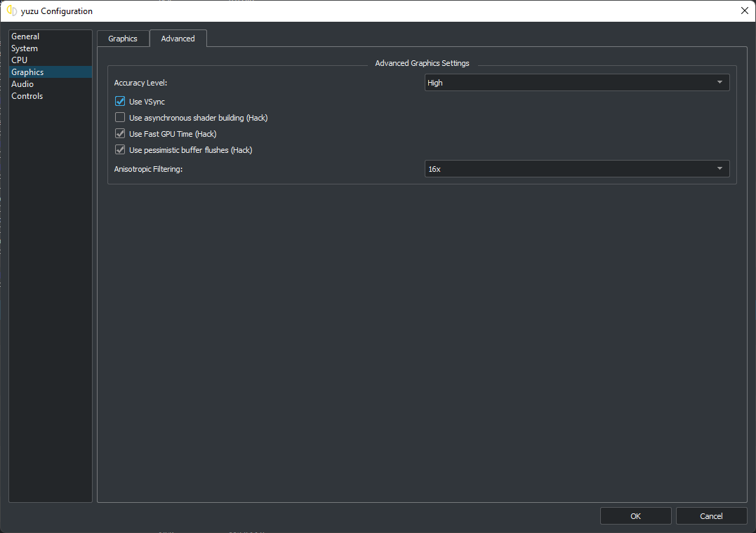This screenshot has width=756, height=533.
Task: Click the Cancel button
Action: pos(711,516)
